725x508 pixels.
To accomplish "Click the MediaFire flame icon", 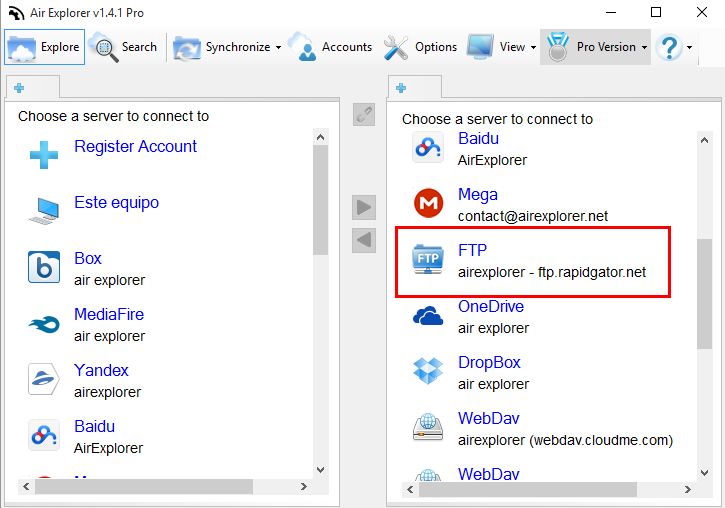I will pyautogui.click(x=44, y=324).
